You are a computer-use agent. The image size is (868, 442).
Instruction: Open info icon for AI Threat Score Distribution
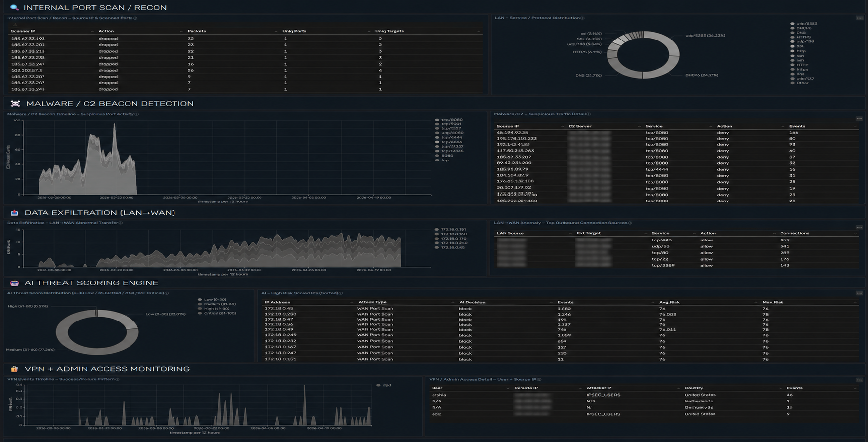[x=167, y=293]
